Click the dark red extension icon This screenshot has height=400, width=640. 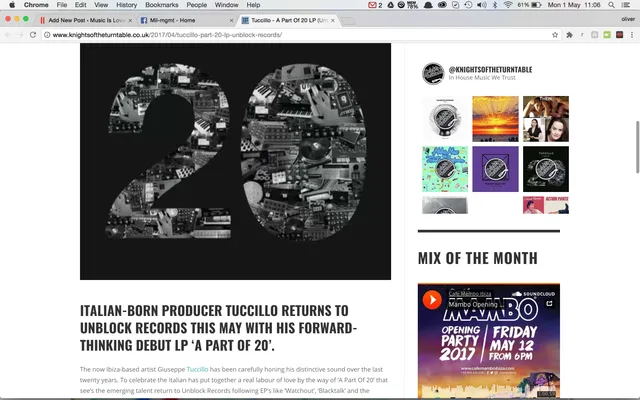(620, 35)
